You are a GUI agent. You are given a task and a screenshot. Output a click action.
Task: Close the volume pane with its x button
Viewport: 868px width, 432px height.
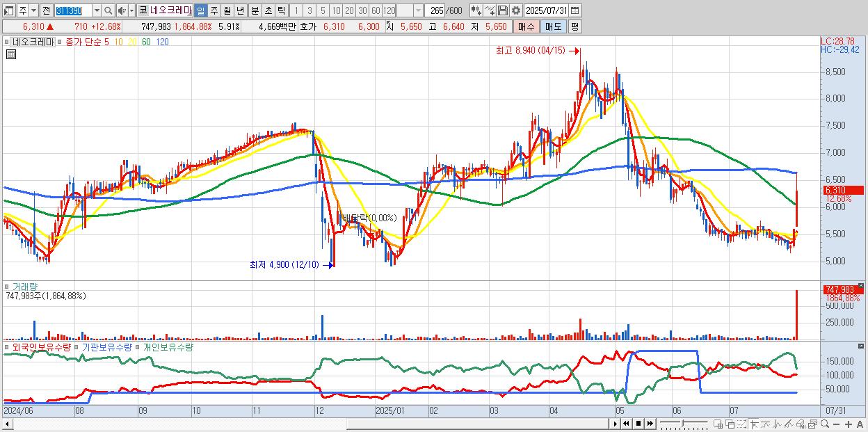pos(862,285)
